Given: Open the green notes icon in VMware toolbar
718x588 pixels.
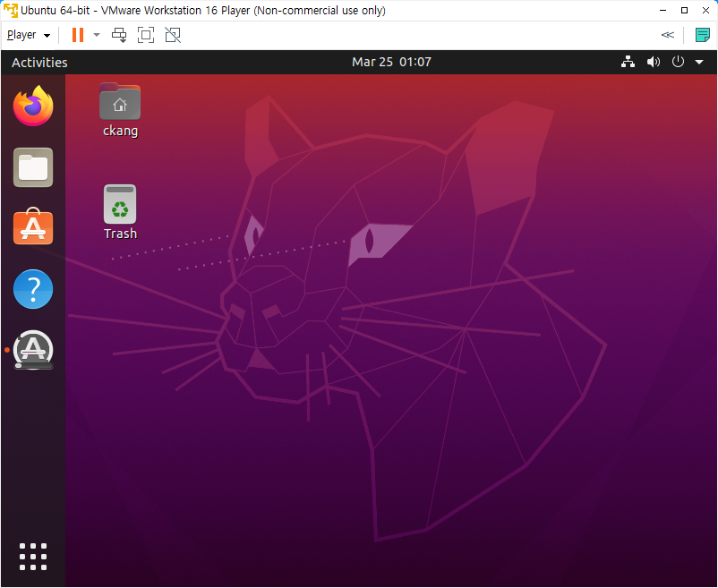Looking at the screenshot, I should 702,35.
